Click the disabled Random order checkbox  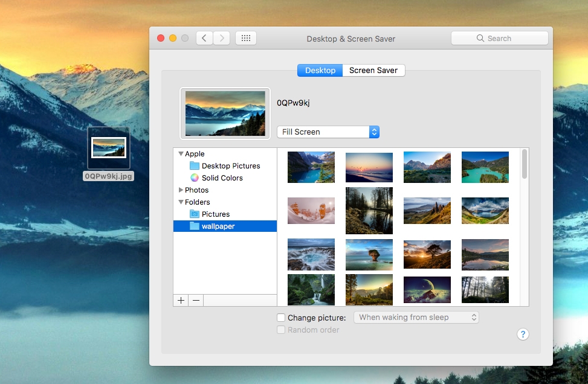[x=281, y=330]
